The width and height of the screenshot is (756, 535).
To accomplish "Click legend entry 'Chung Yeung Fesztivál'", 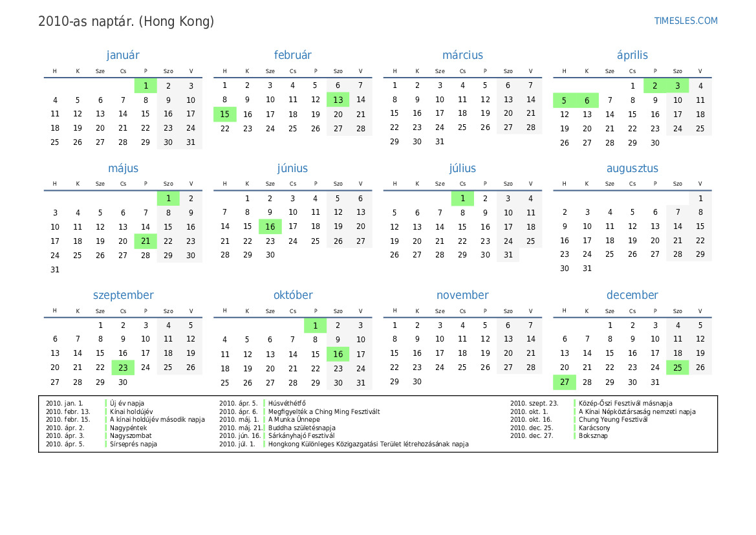I will click(613, 420).
